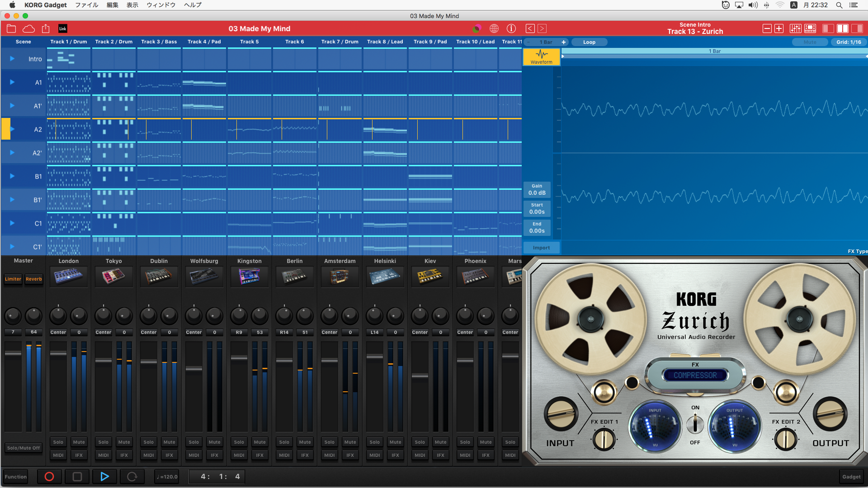The width and height of the screenshot is (868, 488).
Task: Open the Tokyo gadget thumbnail
Action: [x=114, y=276]
